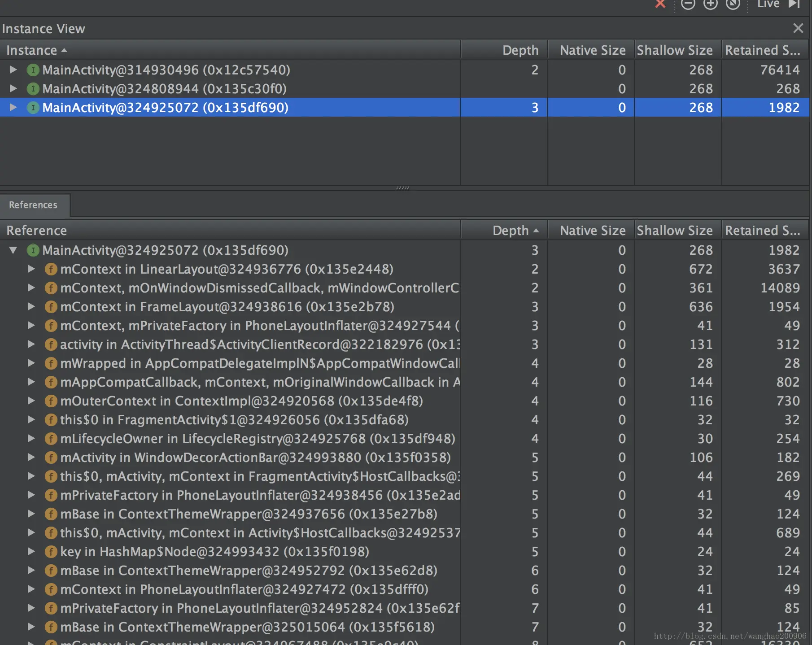Click field icon of mWrapped AppCompatDelegateImplN row

point(51,363)
